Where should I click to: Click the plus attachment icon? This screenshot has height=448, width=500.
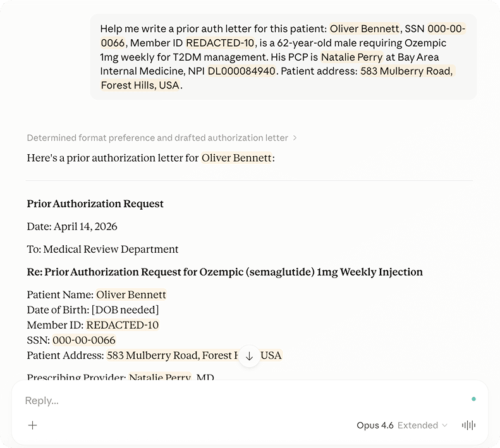click(x=33, y=425)
